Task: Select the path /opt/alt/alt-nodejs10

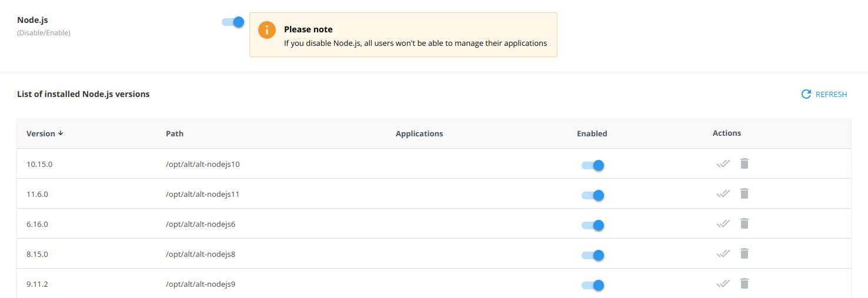Action: click(203, 164)
